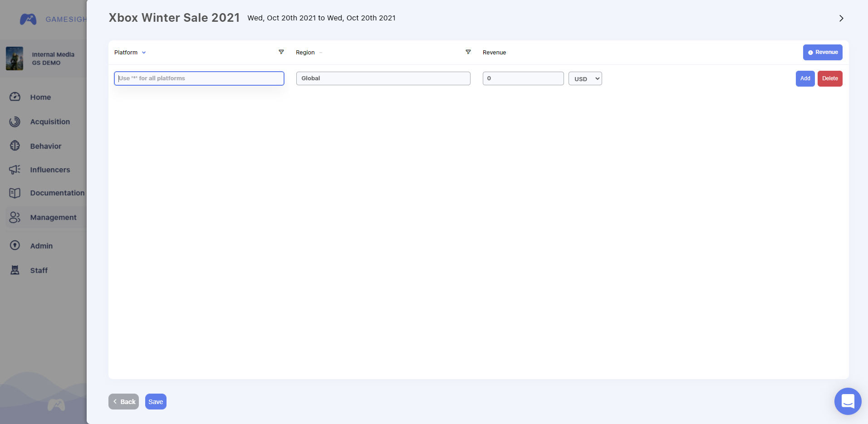The width and height of the screenshot is (868, 424).
Task: Open the chat support widget
Action: [x=848, y=401]
